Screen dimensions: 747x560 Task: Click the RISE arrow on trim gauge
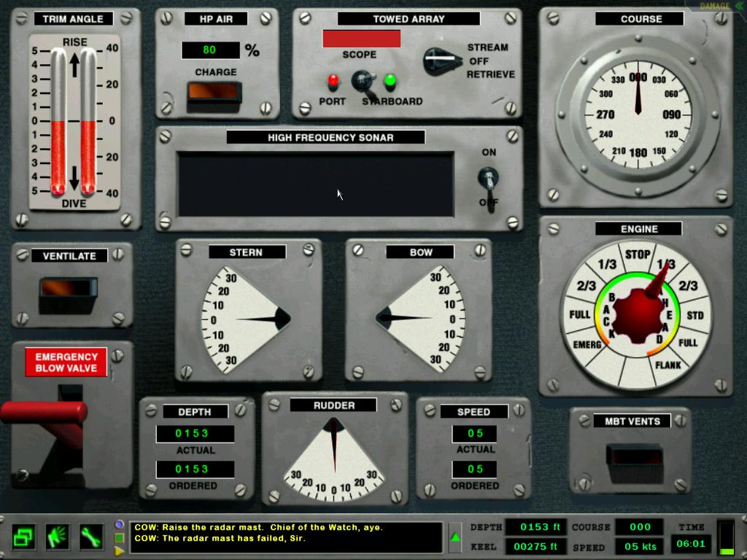(74, 65)
